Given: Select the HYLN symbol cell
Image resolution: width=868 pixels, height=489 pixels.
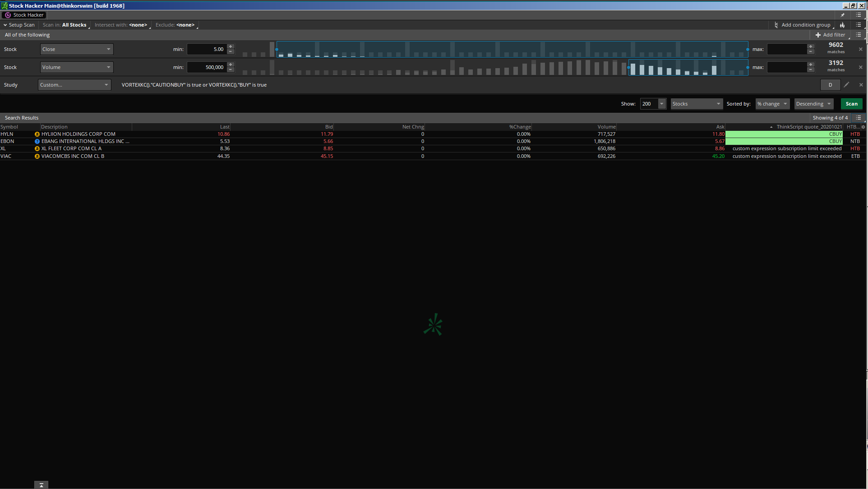Looking at the screenshot, I should pos(7,134).
